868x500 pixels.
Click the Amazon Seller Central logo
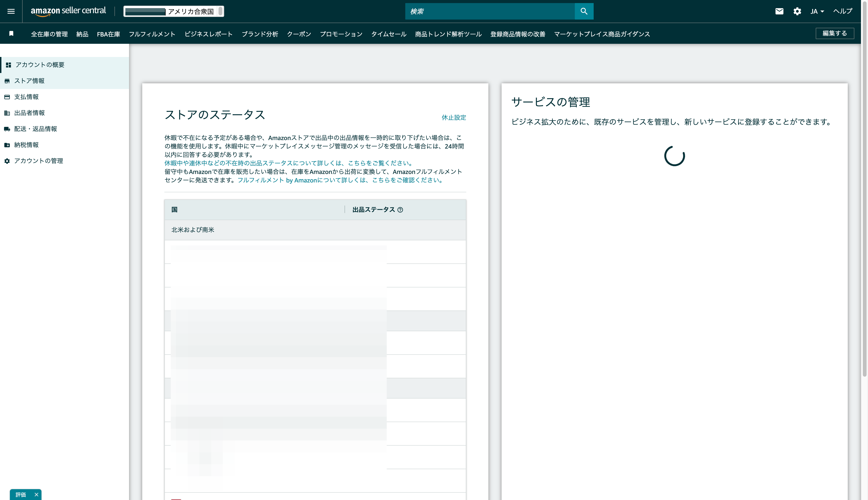(68, 11)
